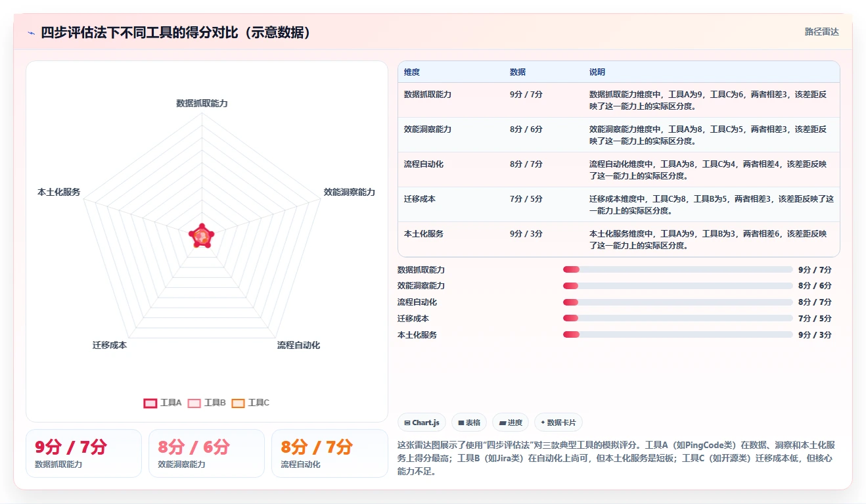
Task: Click the 维度 column header
Action: (412, 72)
